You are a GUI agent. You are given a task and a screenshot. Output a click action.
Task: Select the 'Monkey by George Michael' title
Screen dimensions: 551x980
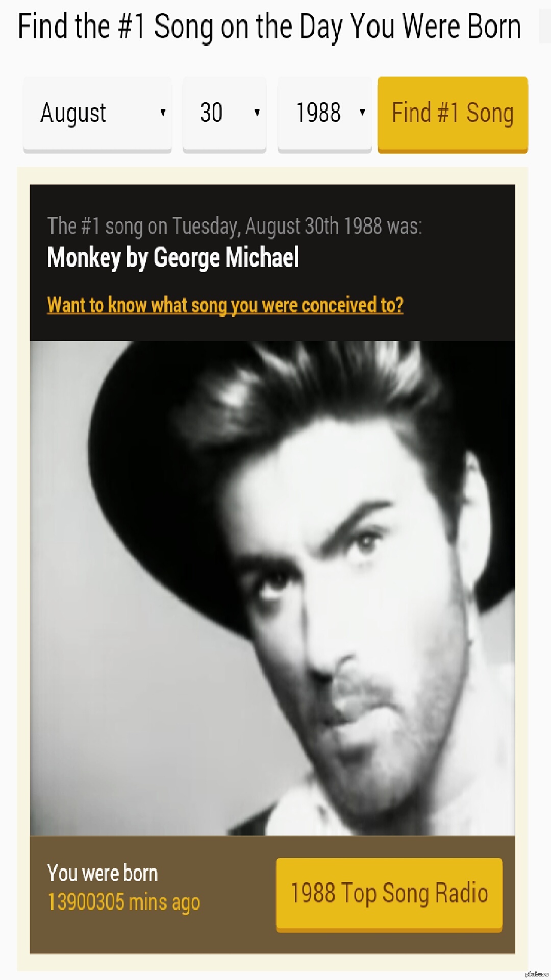click(x=172, y=257)
